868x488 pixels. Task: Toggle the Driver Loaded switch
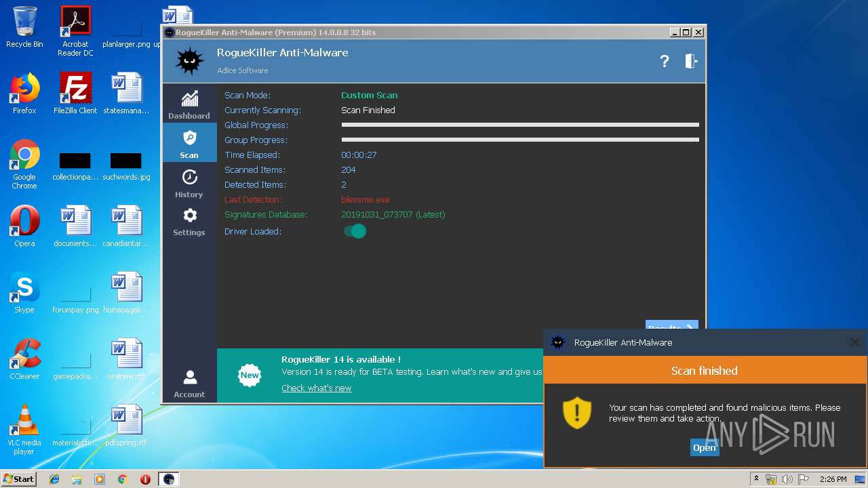[x=355, y=231]
